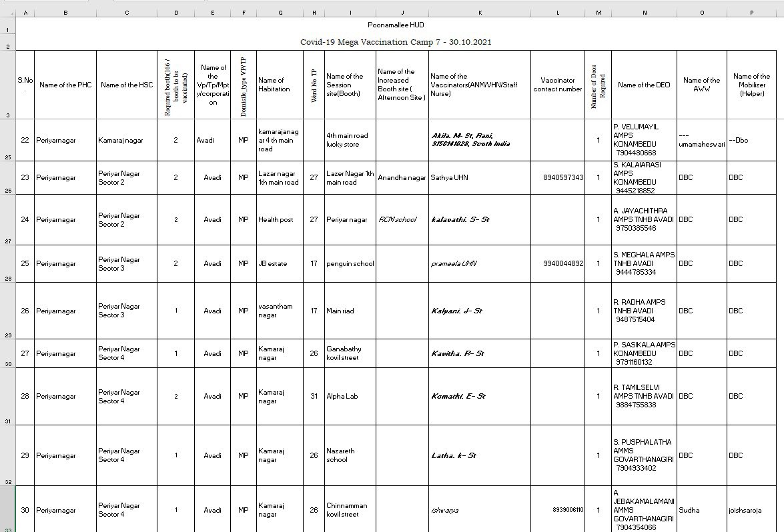Screen dimensions: 784x532
Task: Click the 'R. RADHA AMPS TNHB AVADI' cell
Action: click(x=644, y=311)
